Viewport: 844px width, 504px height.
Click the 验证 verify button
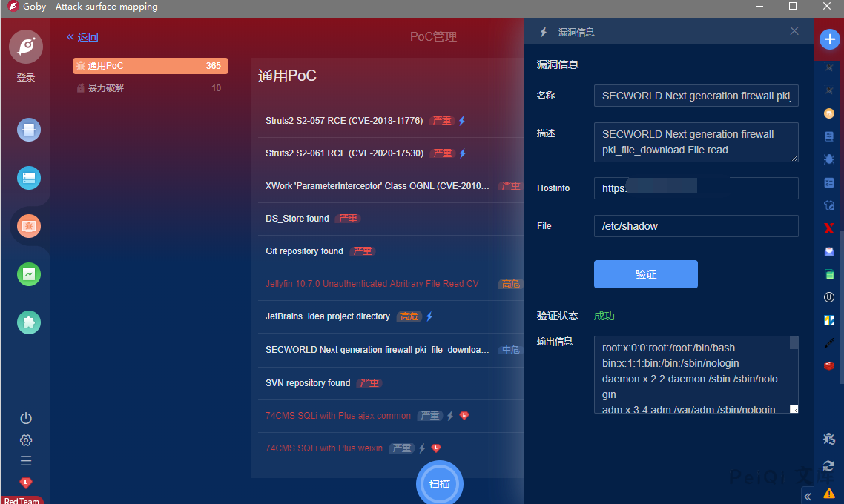(645, 274)
